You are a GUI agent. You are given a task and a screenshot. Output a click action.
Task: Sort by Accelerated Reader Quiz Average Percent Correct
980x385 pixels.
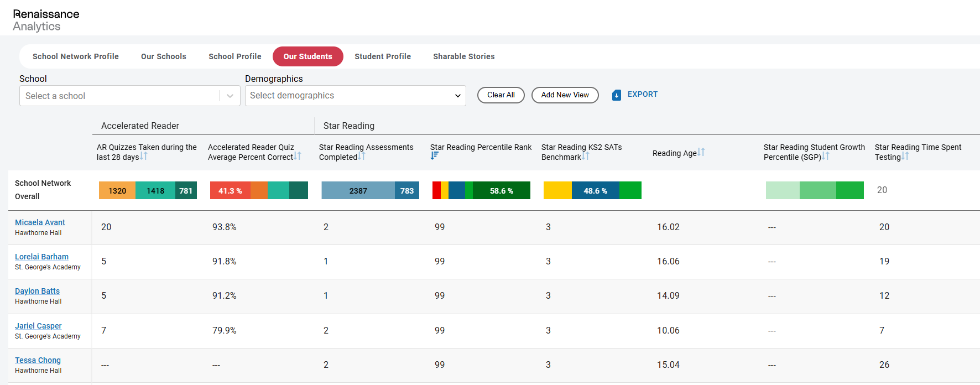tap(298, 157)
